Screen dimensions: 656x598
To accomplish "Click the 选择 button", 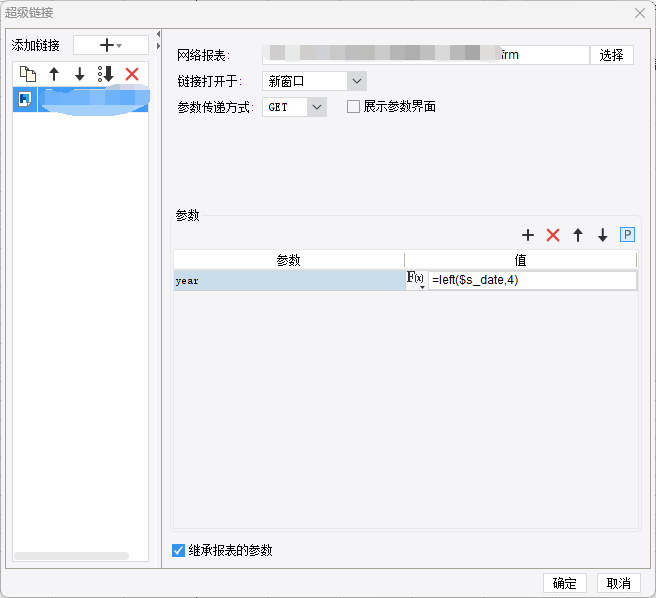I will point(612,55).
